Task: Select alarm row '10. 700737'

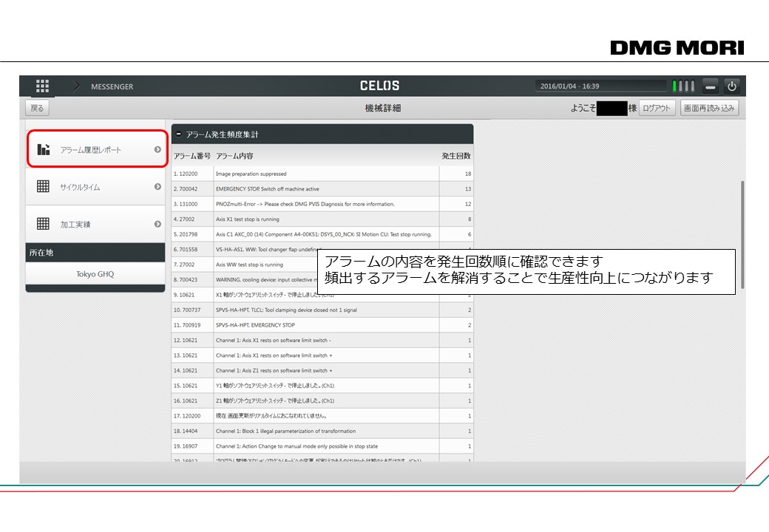Action: [x=322, y=310]
